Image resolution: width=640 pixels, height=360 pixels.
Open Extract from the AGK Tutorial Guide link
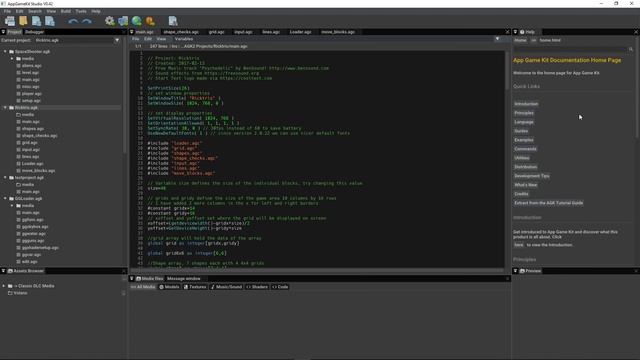[x=549, y=202]
